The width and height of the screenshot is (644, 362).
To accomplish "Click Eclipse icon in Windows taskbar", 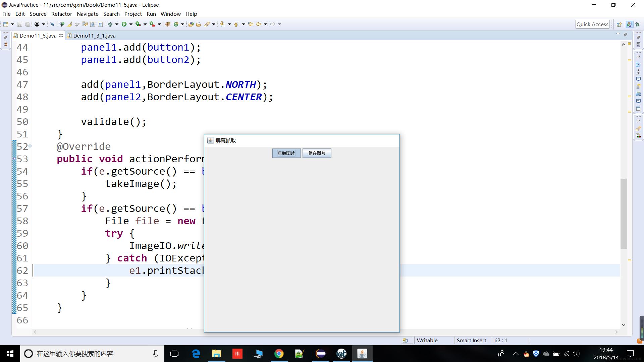I will (x=321, y=354).
